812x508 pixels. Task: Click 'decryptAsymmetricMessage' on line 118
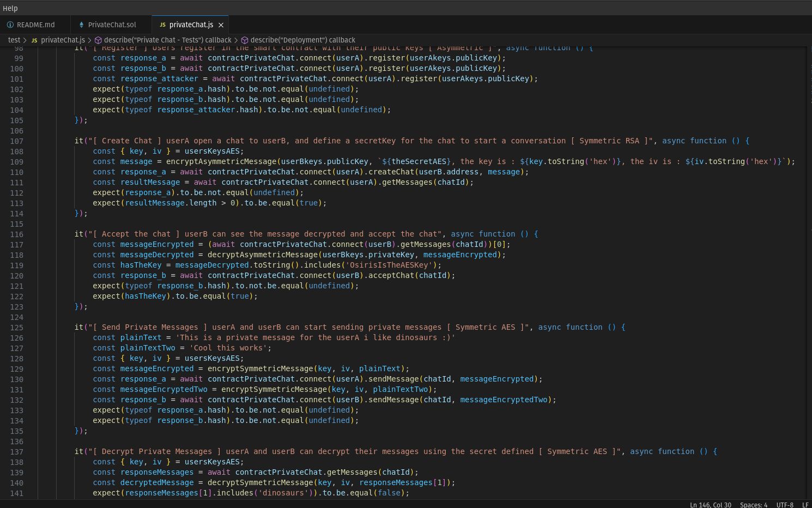[263, 255]
